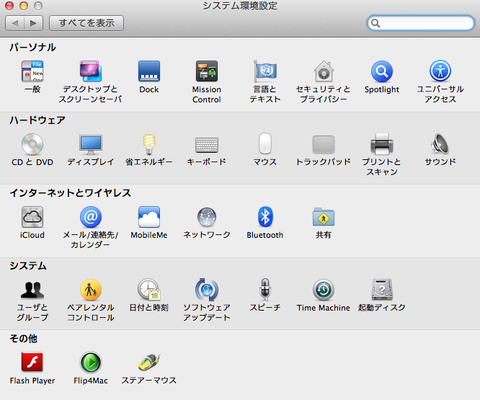Go back with the left arrow button
The width and height of the screenshot is (480, 400).
point(15,23)
